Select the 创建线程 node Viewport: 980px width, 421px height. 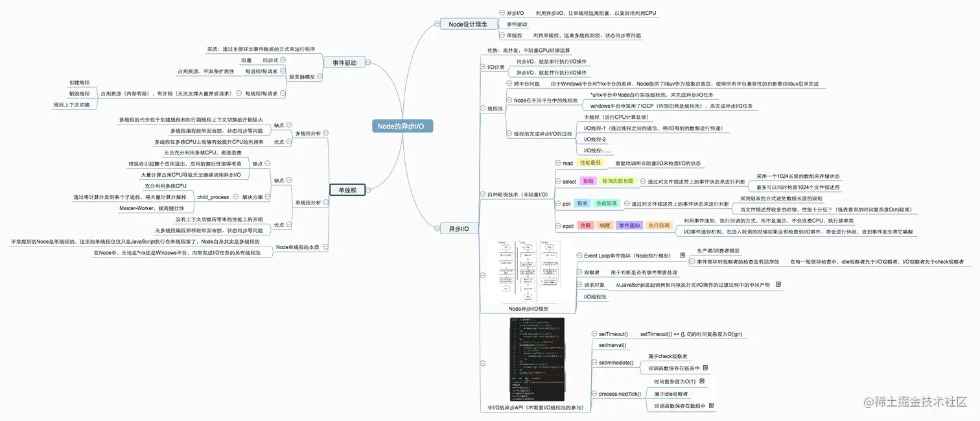point(79,82)
